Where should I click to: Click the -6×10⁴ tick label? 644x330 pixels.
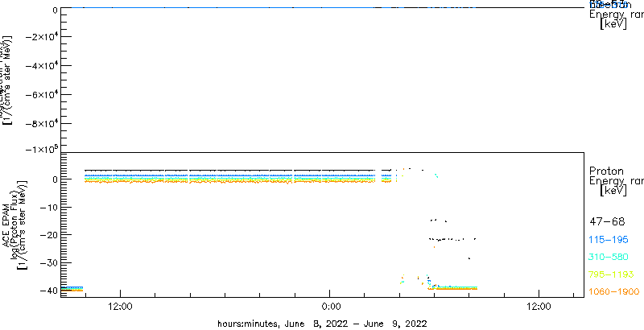click(40, 95)
